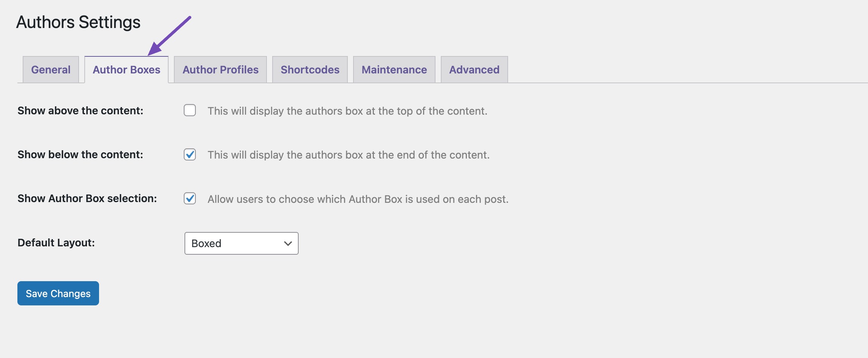Open the Author Profiles tab
The image size is (868, 358).
click(220, 69)
